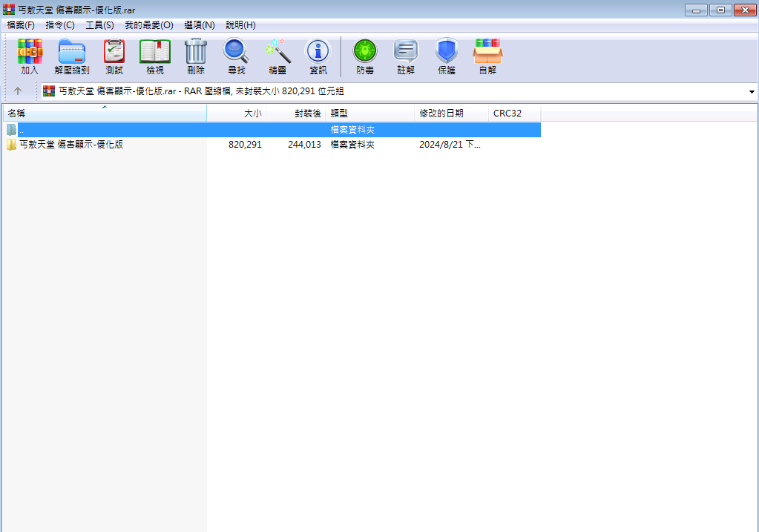Run 測試 (Test) on the archive
This screenshot has width=759, height=532.
click(x=114, y=56)
